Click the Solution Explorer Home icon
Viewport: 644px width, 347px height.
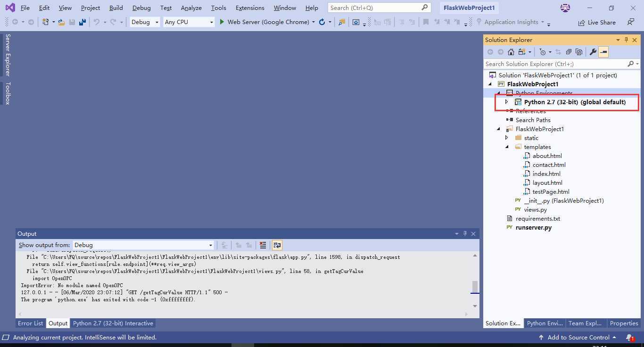click(x=511, y=52)
